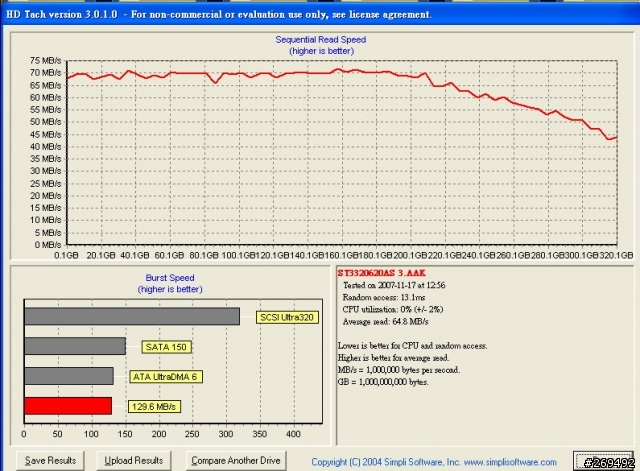The width and height of the screenshot is (640, 471).
Task: Click the 100.1GB axis label
Action: (238, 255)
